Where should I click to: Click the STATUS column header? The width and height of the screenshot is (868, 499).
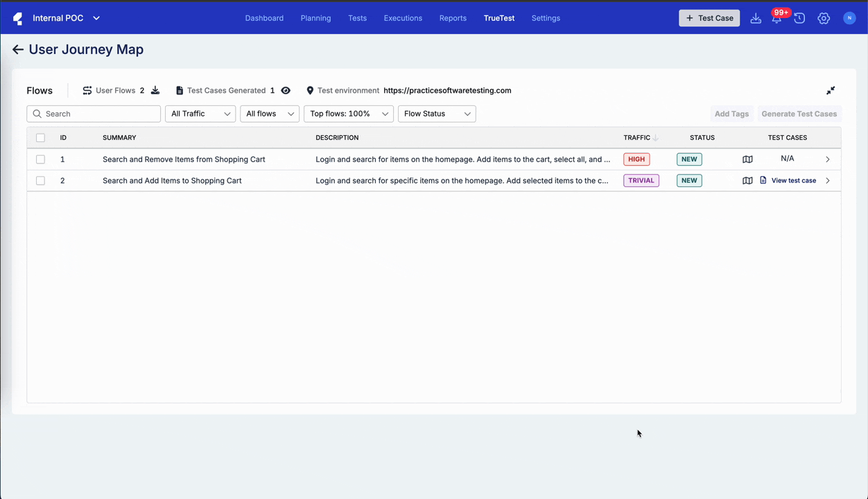tap(702, 138)
